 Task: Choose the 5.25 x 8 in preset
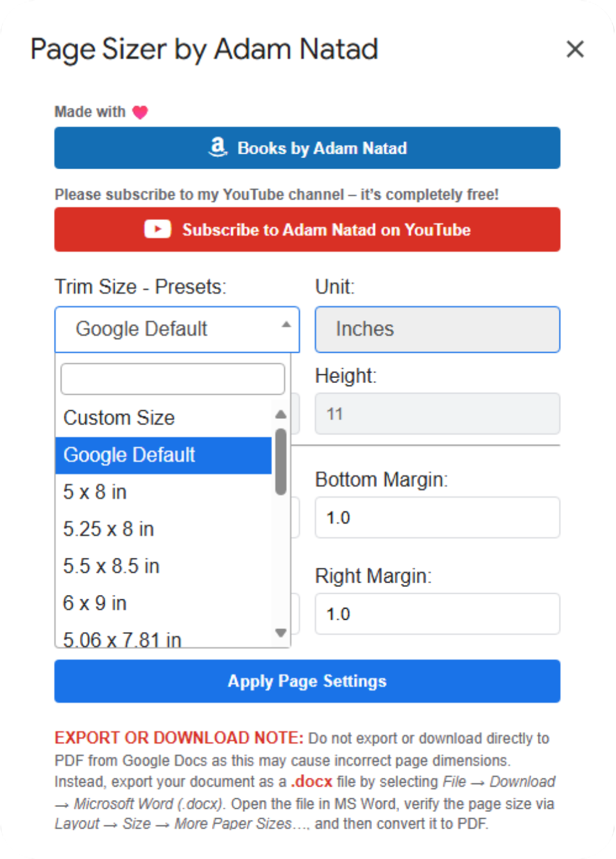click(x=109, y=529)
